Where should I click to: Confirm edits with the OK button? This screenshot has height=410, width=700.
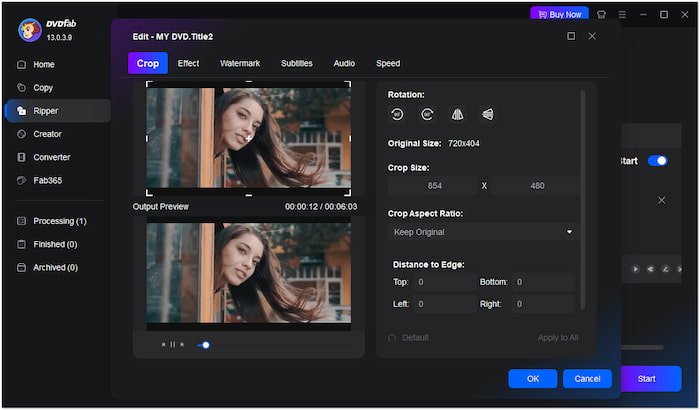coord(532,379)
